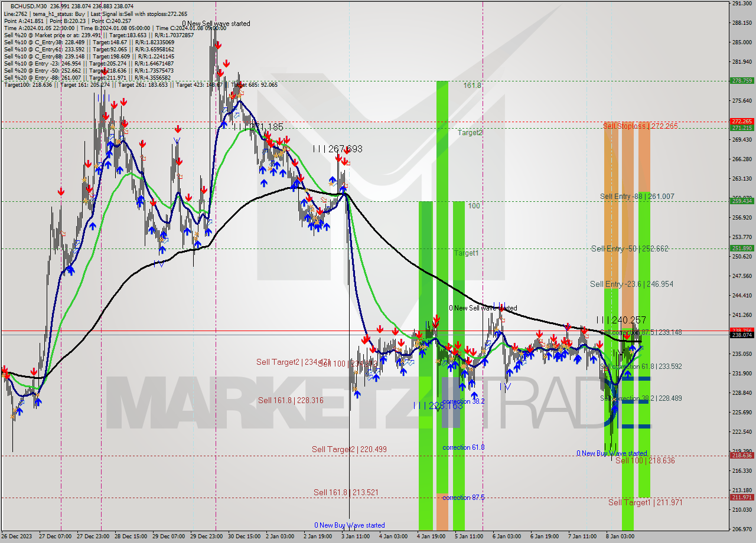The image size is (756, 543).
Task: Select the 'Sell %20 @ Entry -88: 261.007' line
Action: tap(87, 77)
